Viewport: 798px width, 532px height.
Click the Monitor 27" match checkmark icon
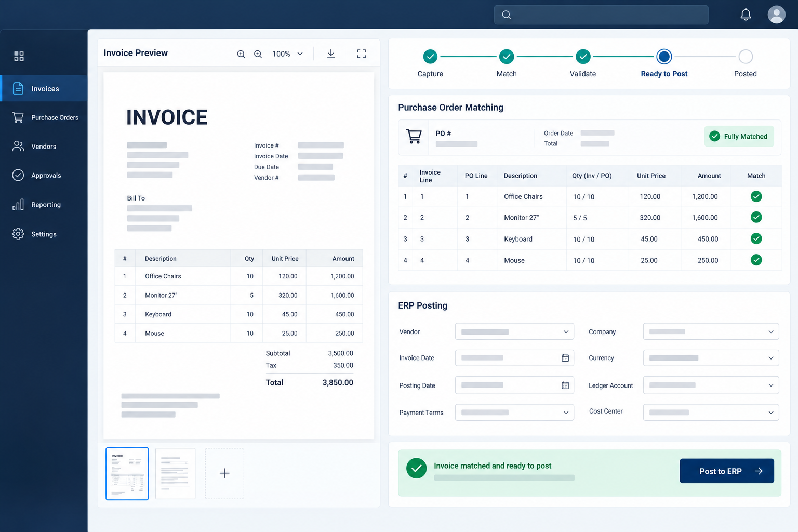pyautogui.click(x=756, y=217)
